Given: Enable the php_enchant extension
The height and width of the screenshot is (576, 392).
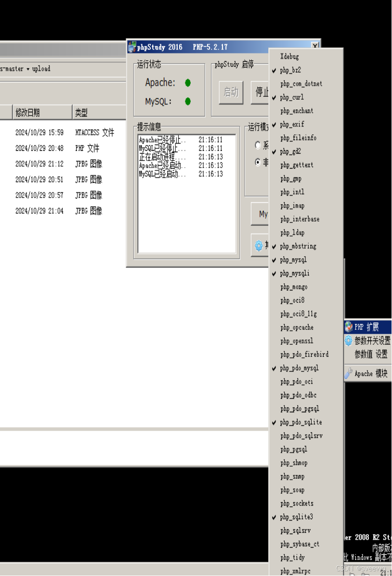Looking at the screenshot, I should (306, 111).
